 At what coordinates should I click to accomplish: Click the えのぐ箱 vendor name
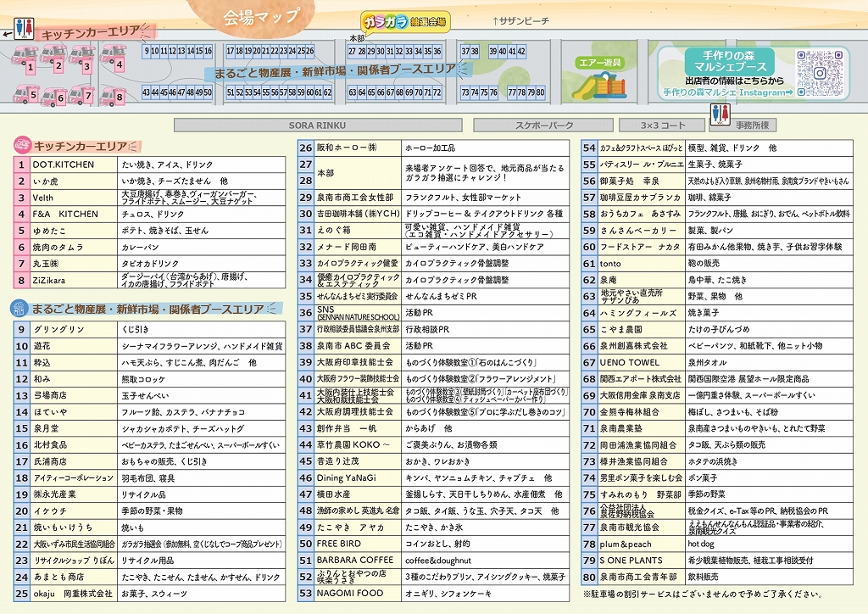pyautogui.click(x=333, y=231)
